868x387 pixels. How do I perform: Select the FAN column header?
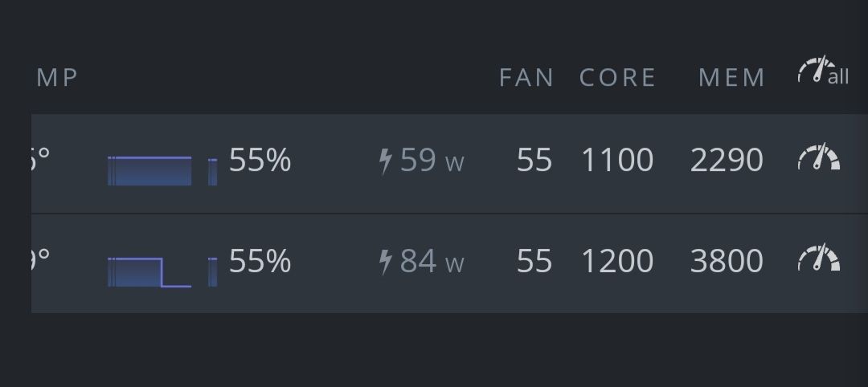coord(526,78)
